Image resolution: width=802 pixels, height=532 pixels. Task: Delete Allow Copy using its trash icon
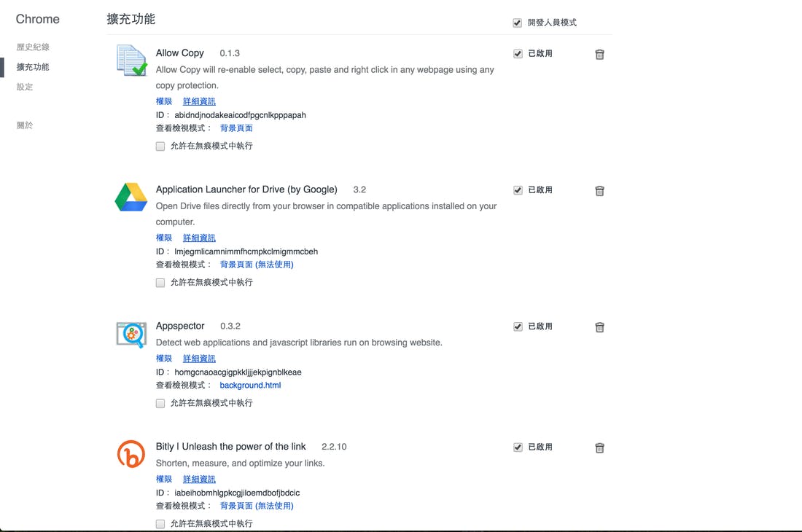[x=599, y=55]
